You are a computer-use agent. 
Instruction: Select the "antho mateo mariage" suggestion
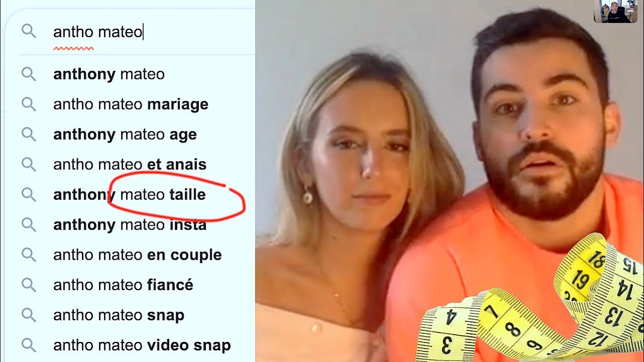(x=137, y=105)
